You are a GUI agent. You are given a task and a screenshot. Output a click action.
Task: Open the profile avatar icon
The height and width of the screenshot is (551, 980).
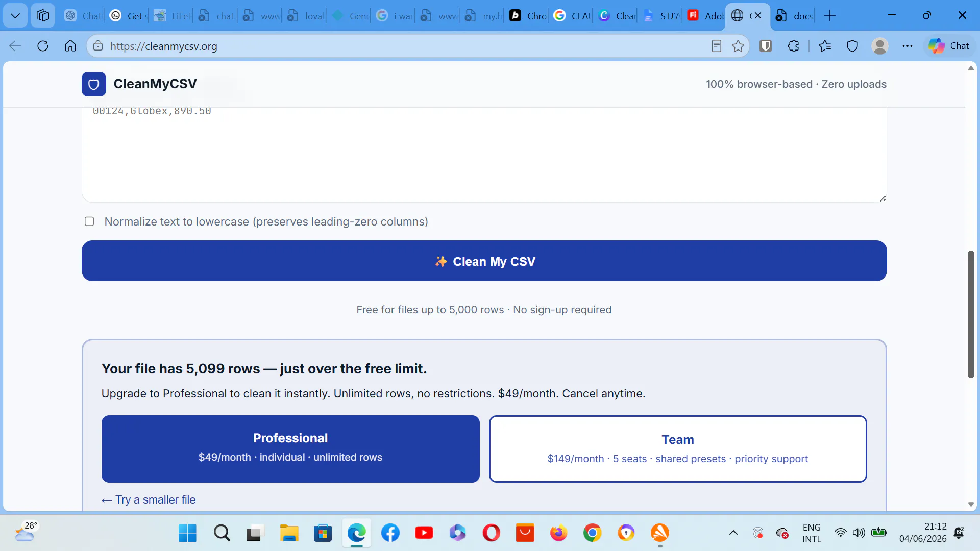point(880,46)
